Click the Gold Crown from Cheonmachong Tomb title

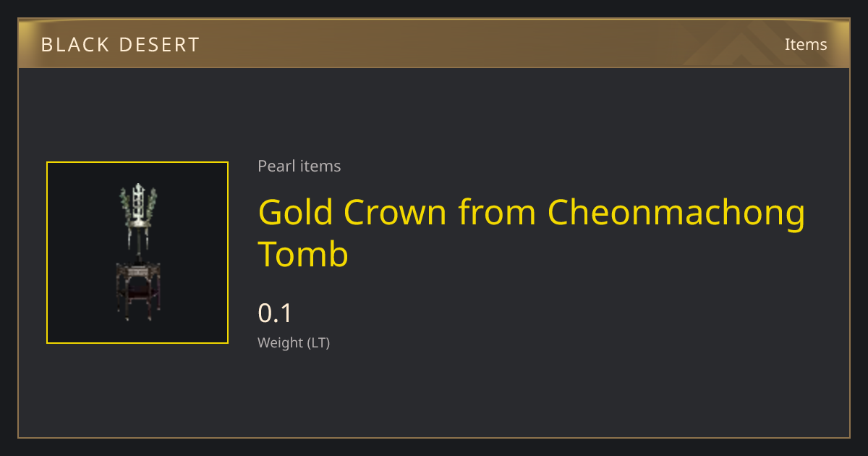(x=532, y=233)
